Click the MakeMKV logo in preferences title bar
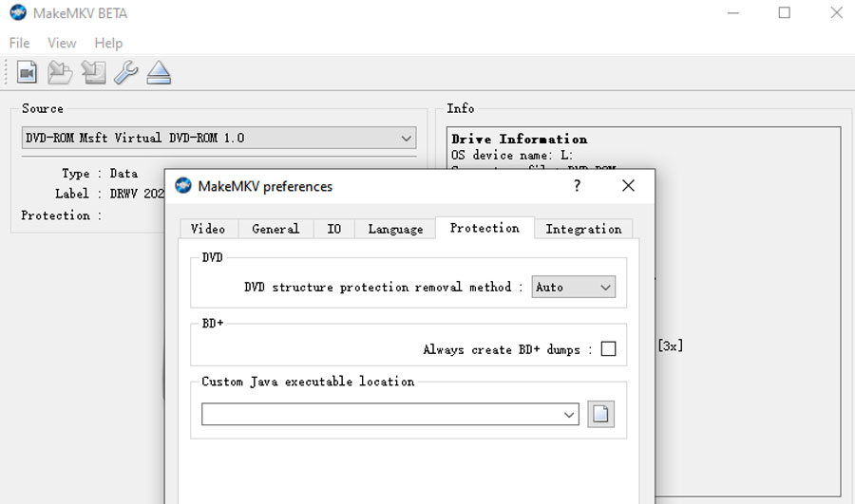855x504 pixels. [183, 186]
